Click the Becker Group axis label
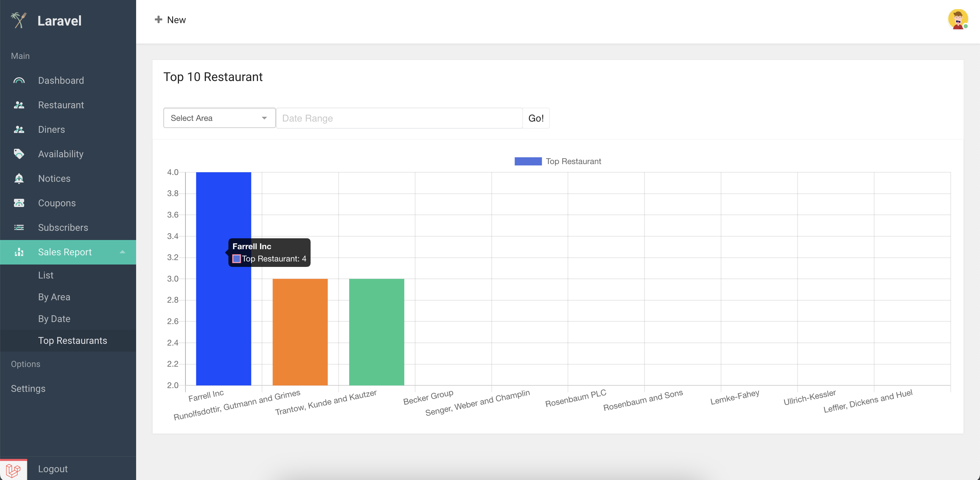 point(428,397)
